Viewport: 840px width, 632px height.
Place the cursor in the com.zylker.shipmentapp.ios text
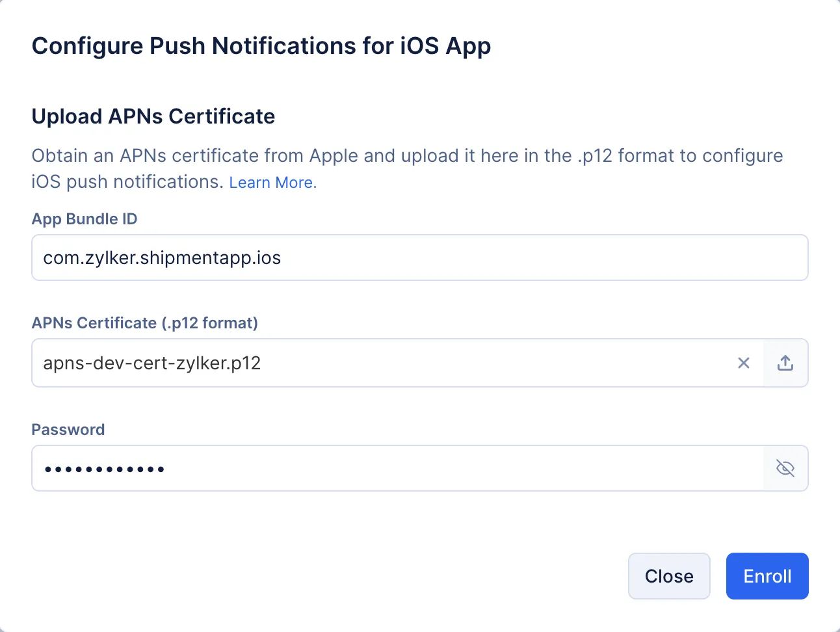coord(162,258)
